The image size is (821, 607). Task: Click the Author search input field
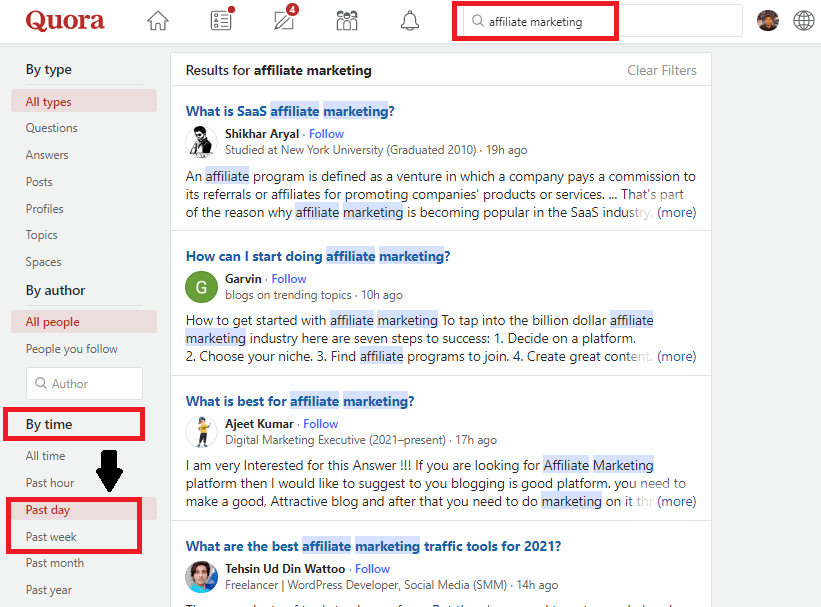pos(84,383)
